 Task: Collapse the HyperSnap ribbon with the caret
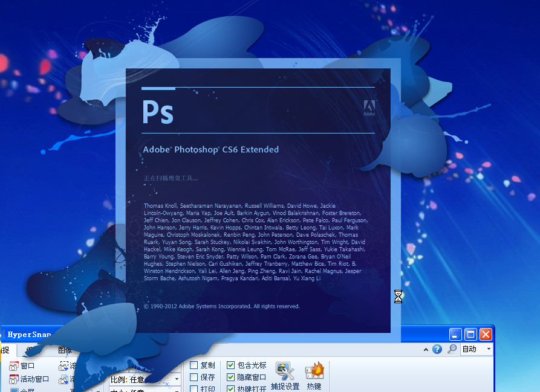point(426,350)
